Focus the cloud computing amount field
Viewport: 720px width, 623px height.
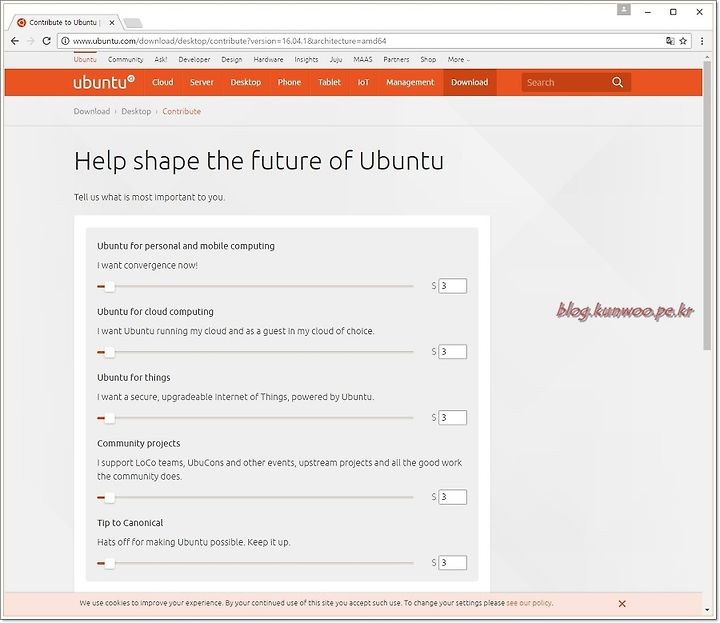pos(452,352)
